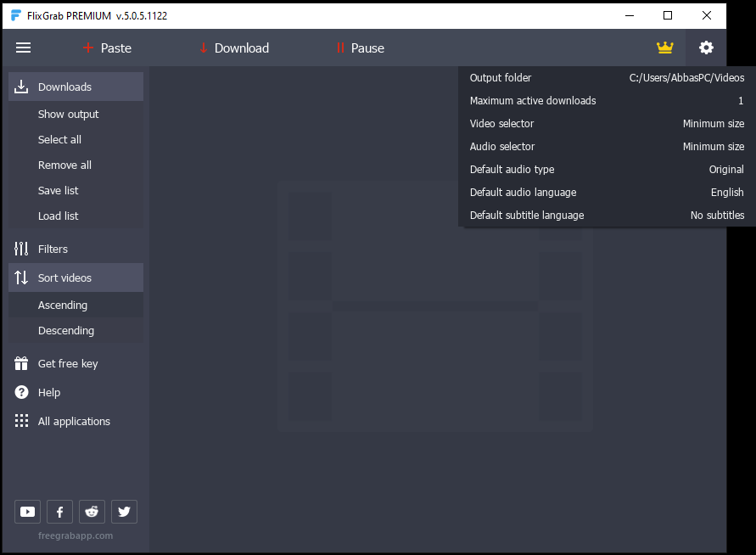Click the Audio selector label
Screen dimensions: 756x555
502,147
